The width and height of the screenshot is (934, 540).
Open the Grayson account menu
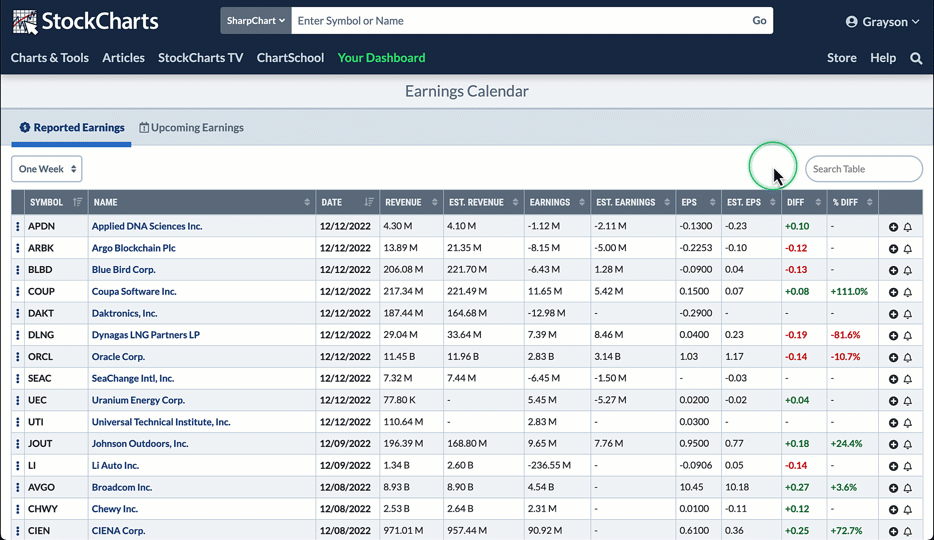[x=882, y=21]
